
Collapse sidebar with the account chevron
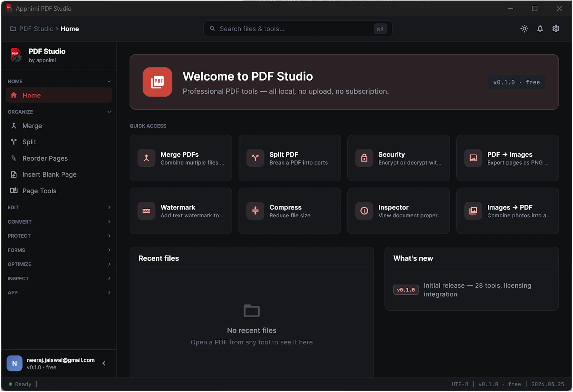pyautogui.click(x=104, y=363)
